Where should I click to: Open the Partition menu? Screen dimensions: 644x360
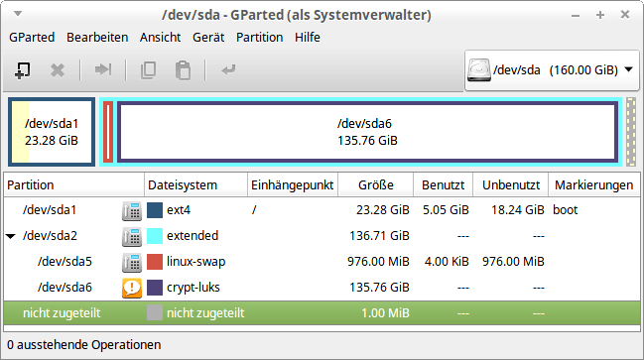[x=260, y=38]
